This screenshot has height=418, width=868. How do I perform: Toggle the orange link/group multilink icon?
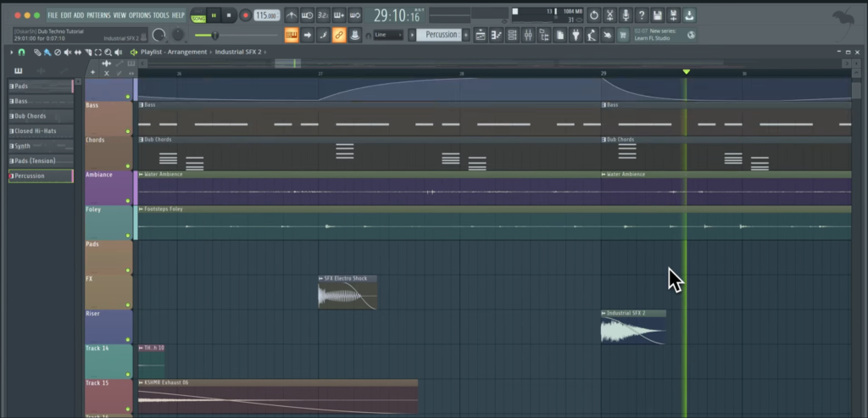[x=339, y=35]
